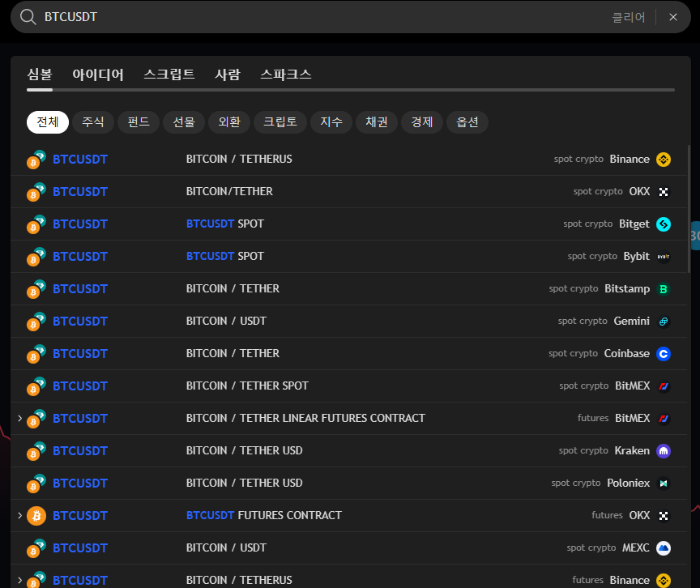Select BTCUSDT symbol on the Binance spot row
700x588 pixels.
pyautogui.click(x=80, y=160)
